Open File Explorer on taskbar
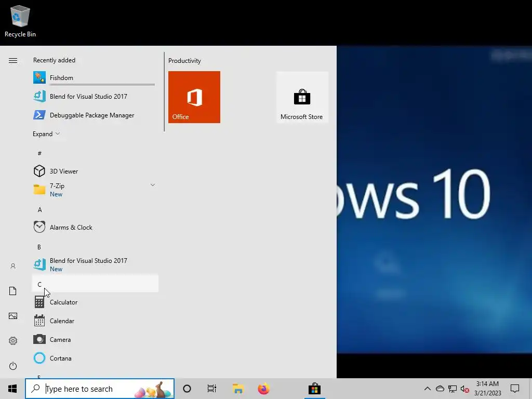 [238, 389]
